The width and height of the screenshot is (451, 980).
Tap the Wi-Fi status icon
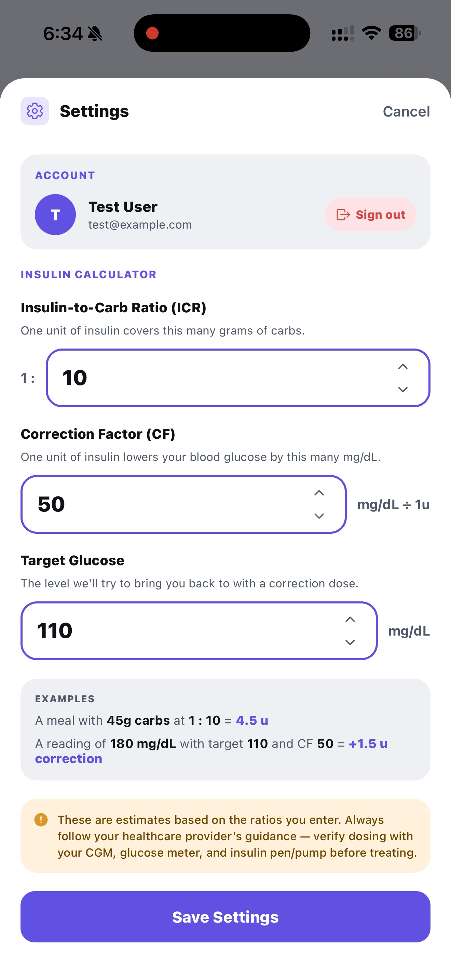click(x=371, y=33)
